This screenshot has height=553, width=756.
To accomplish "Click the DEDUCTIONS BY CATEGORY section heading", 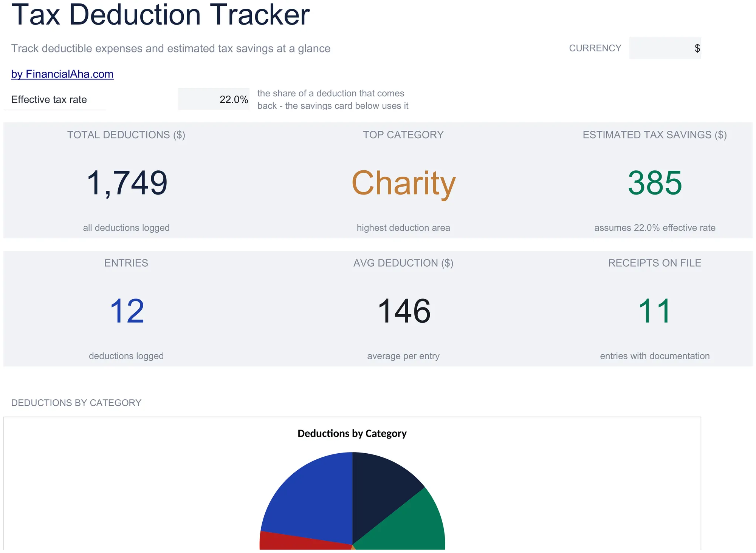I will (76, 403).
